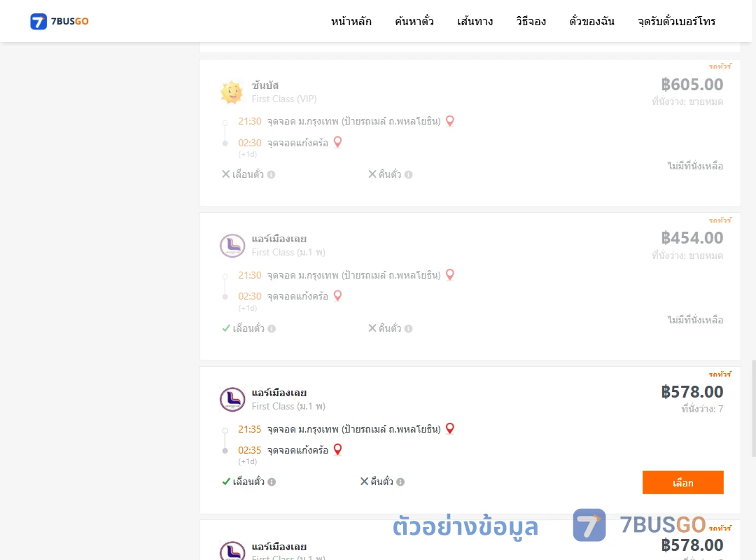Click the 02:35 arrival time
This screenshot has width=756, height=560.
pyautogui.click(x=249, y=451)
